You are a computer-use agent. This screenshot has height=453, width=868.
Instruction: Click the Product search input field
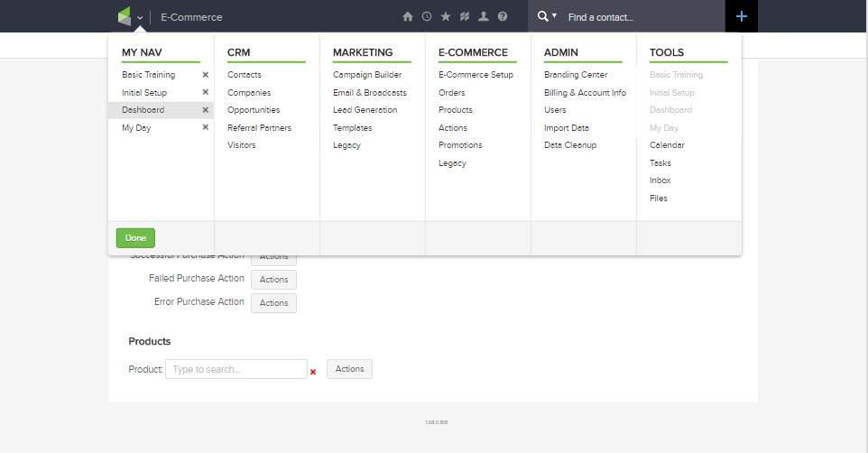point(236,369)
